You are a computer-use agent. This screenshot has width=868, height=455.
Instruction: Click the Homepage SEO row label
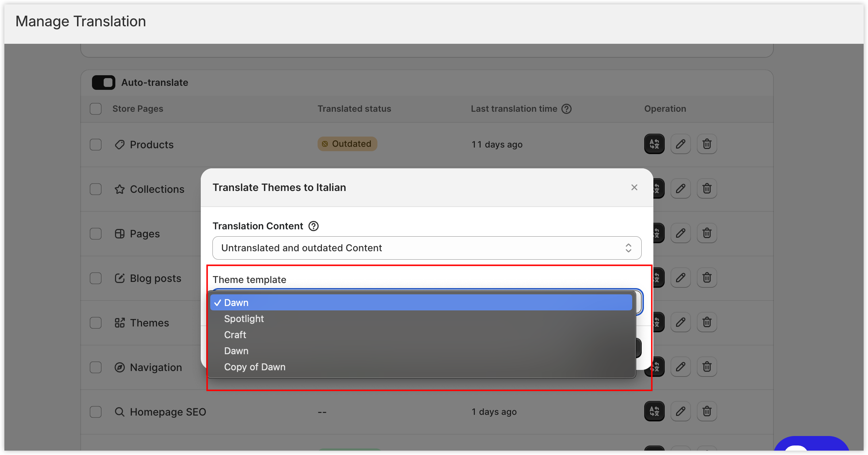[168, 412]
